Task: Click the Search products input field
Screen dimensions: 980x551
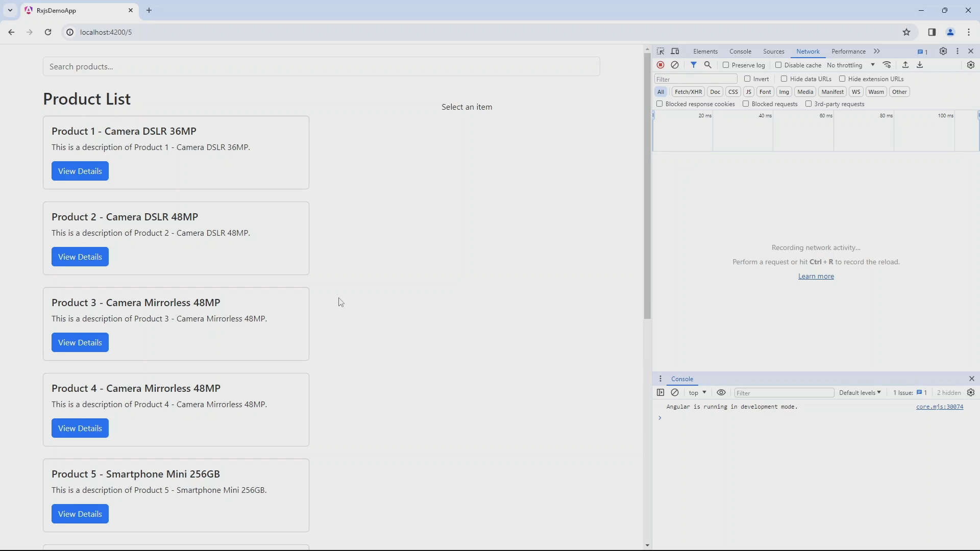Action: 322,66
